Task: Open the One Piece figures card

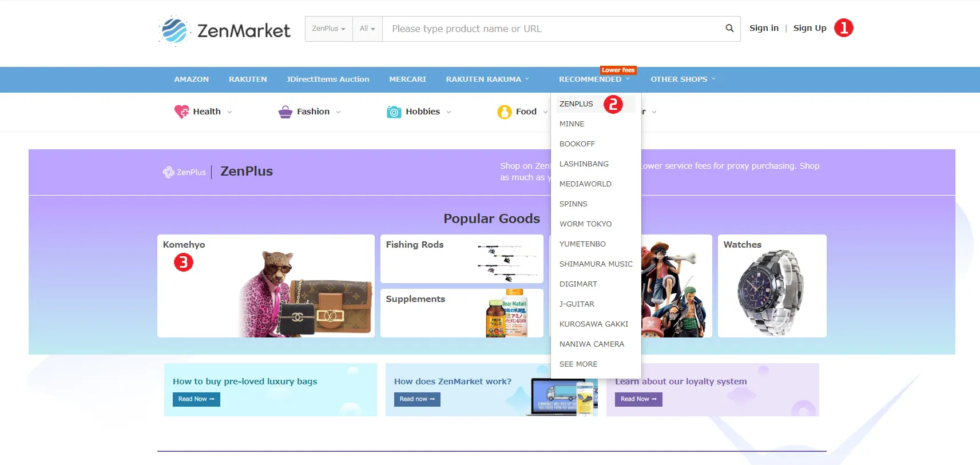Action: [x=676, y=286]
